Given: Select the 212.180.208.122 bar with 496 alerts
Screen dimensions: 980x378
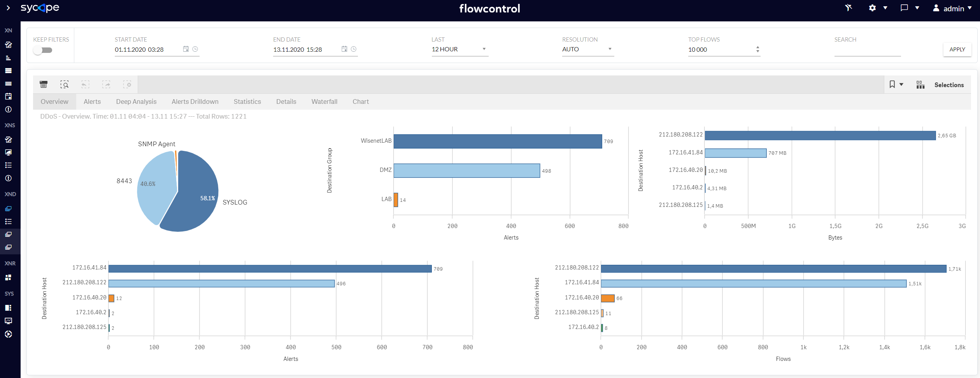Looking at the screenshot, I should (221, 283).
